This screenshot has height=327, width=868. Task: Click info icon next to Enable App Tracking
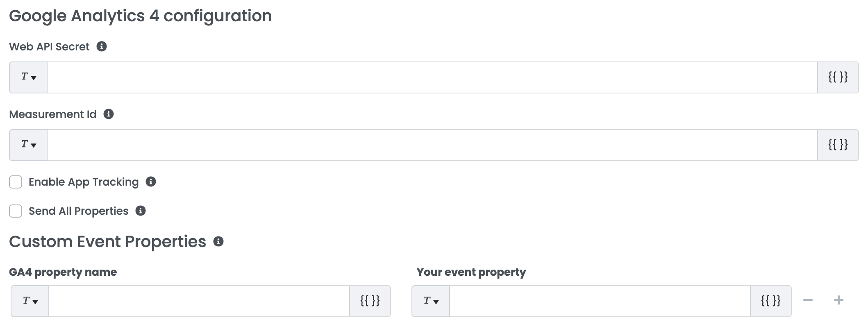151,182
